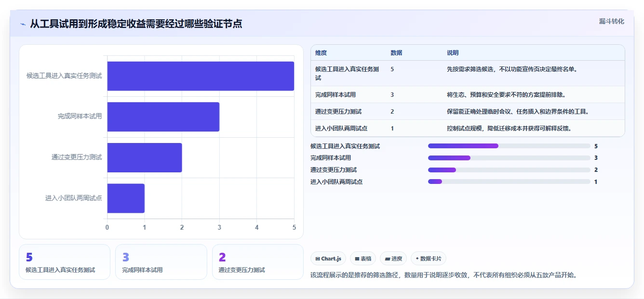Viewport: 644px width, 299px height.
Task: Click the y-axis label 进入小团队两周试点
Action: click(x=73, y=198)
